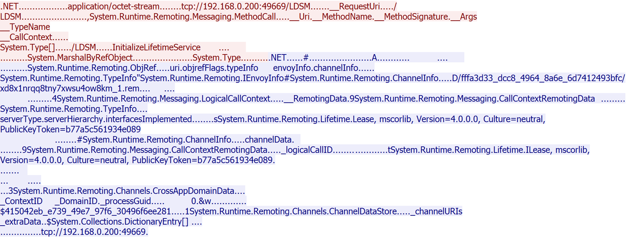The height and width of the screenshot is (244, 644).
Task: Click the serverType.serverHierarchy.interfacesImplemented text
Action: [96, 119]
